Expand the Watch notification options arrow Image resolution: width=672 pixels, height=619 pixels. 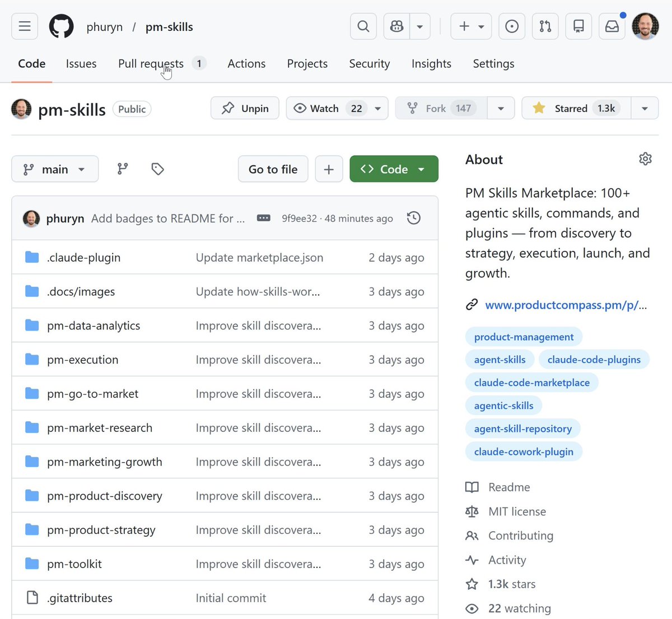tap(378, 109)
